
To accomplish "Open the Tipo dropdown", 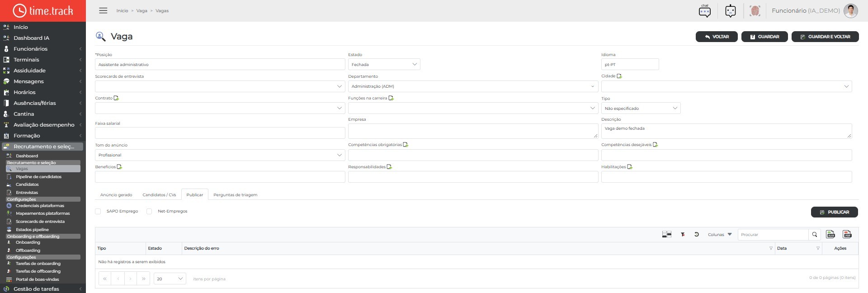I will pyautogui.click(x=641, y=108).
